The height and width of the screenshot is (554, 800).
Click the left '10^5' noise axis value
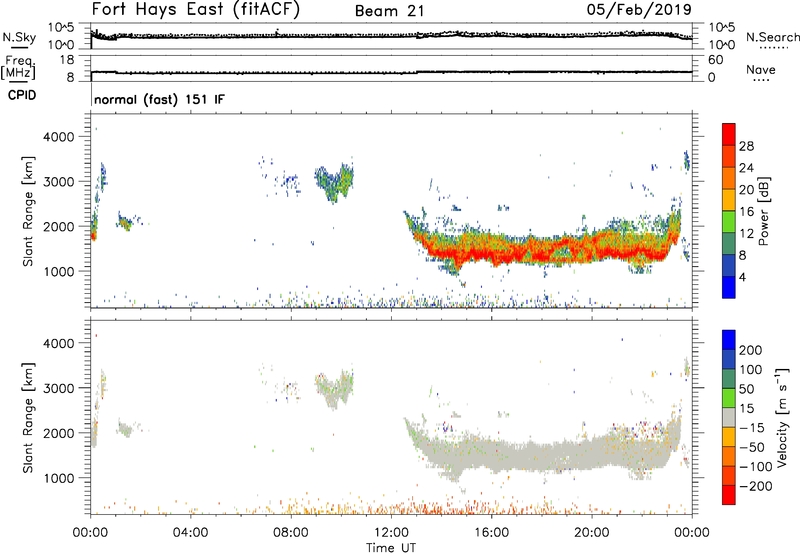pos(61,27)
